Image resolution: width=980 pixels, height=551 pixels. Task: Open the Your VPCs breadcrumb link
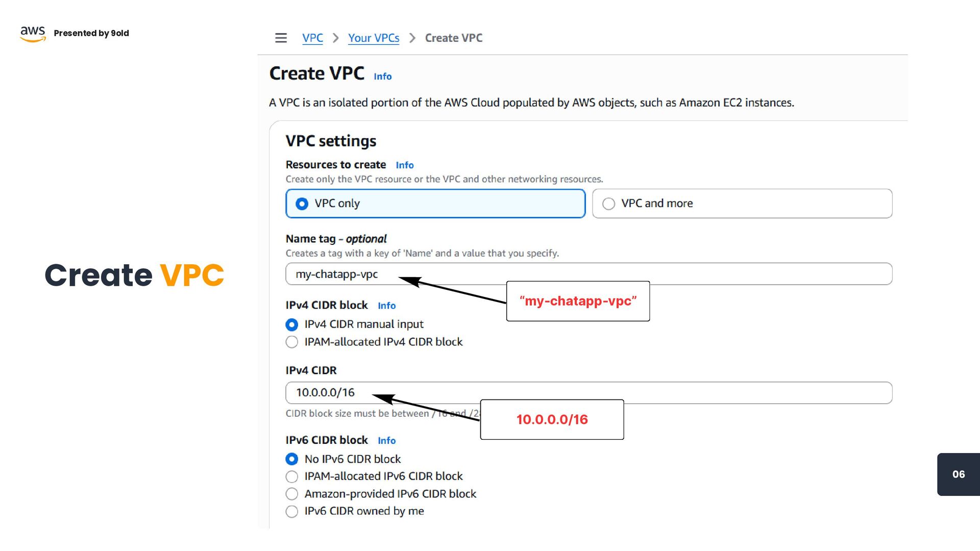[x=374, y=38]
